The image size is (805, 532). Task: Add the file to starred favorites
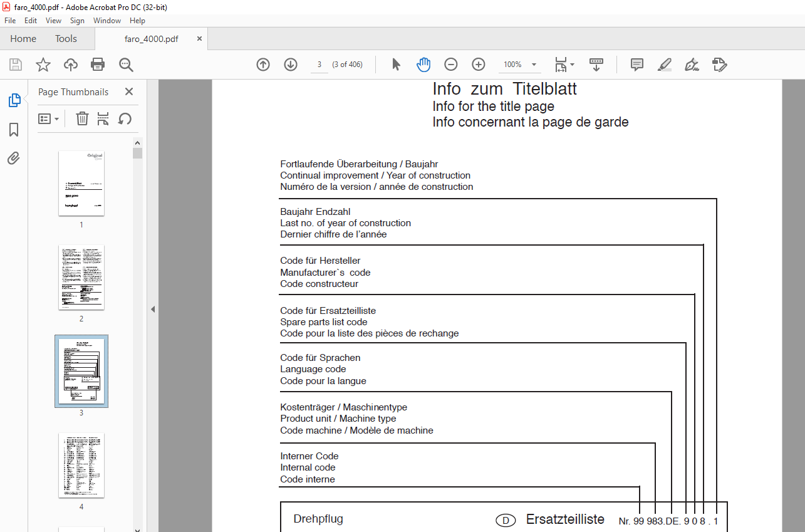point(43,65)
